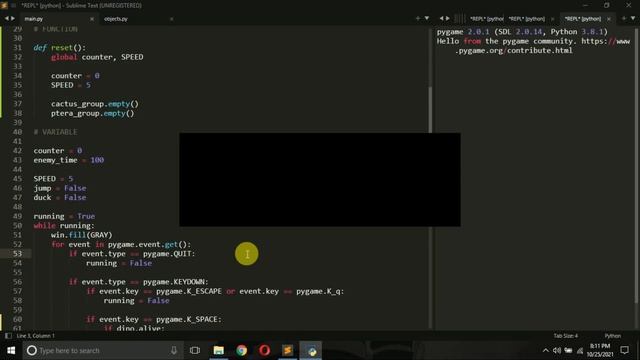Click line number 31 in gutter
The height and width of the screenshot is (360, 640).
point(17,47)
